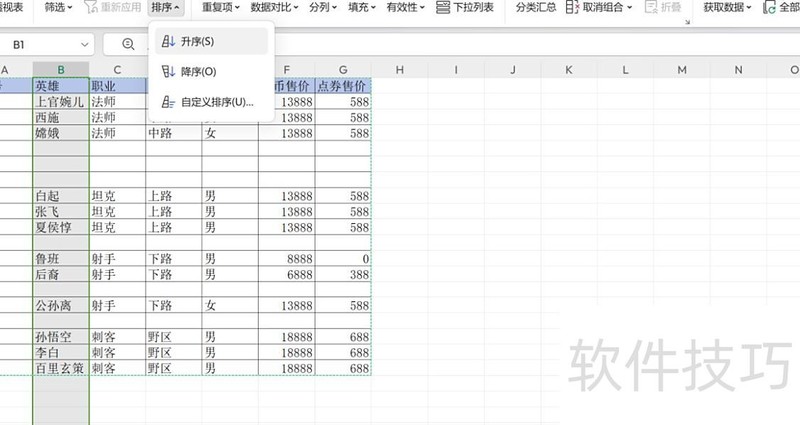The width and height of the screenshot is (800, 425).
Task: Select the 英雄 header cell
Action: tap(61, 86)
